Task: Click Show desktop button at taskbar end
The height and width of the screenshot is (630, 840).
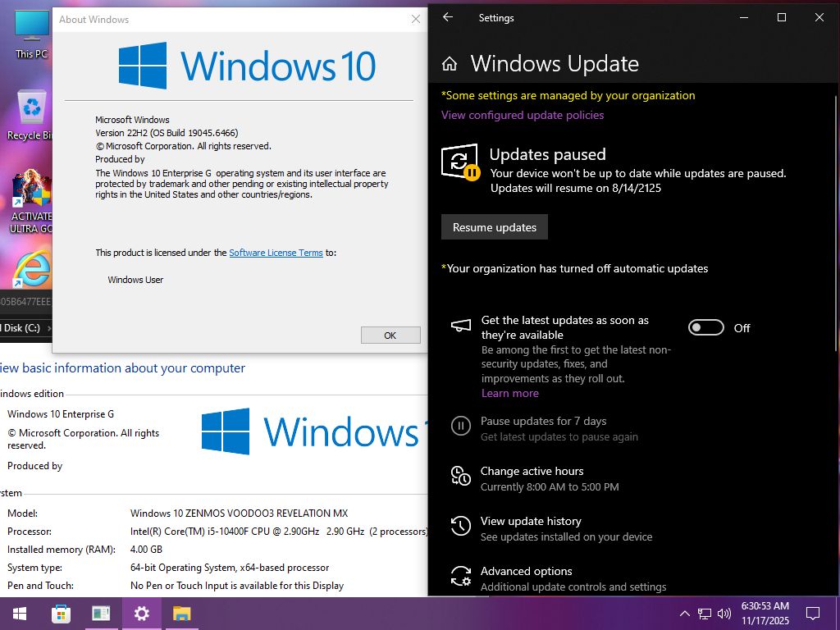Action: (x=838, y=614)
